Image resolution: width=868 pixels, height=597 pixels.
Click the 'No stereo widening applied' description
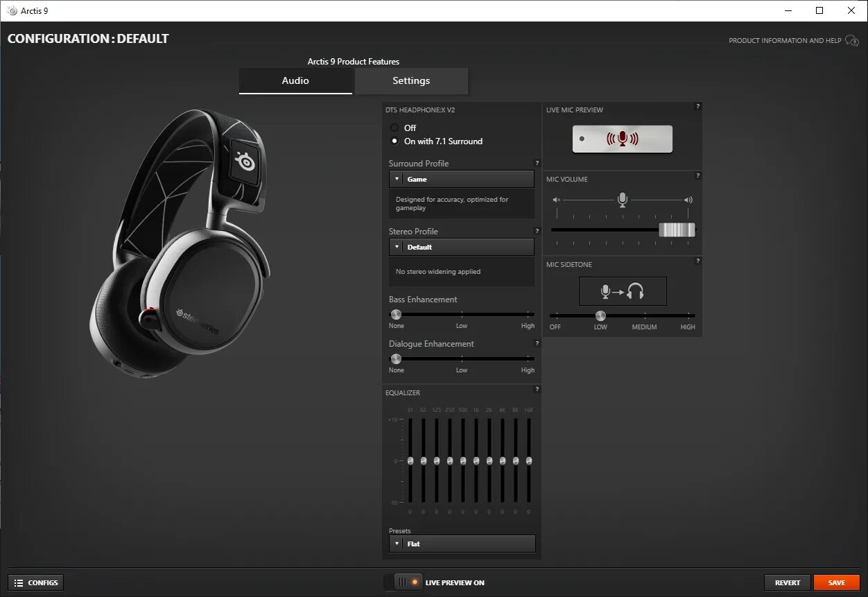(x=438, y=272)
